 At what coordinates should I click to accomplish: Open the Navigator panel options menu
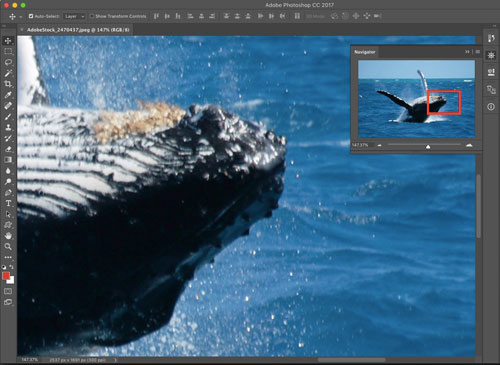(x=478, y=52)
